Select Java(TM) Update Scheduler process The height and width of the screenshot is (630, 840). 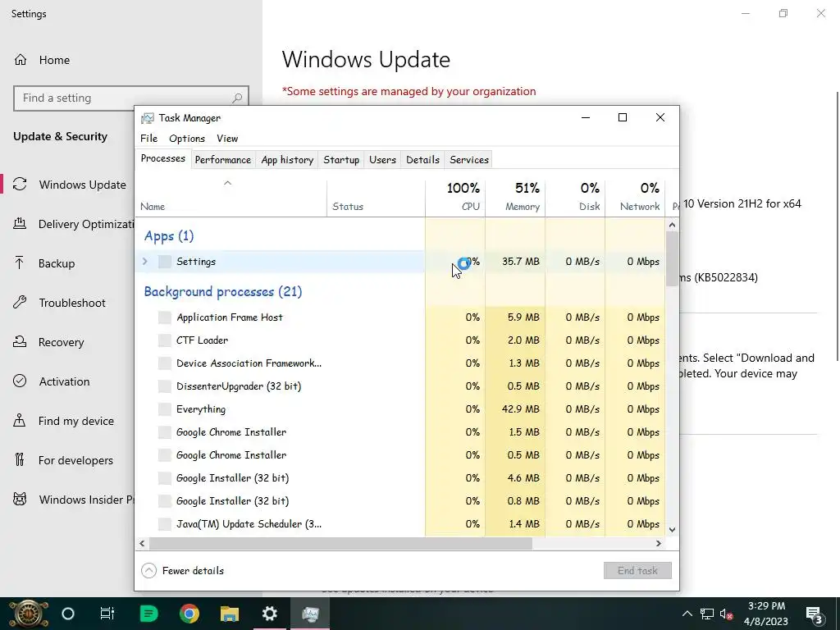point(400,524)
